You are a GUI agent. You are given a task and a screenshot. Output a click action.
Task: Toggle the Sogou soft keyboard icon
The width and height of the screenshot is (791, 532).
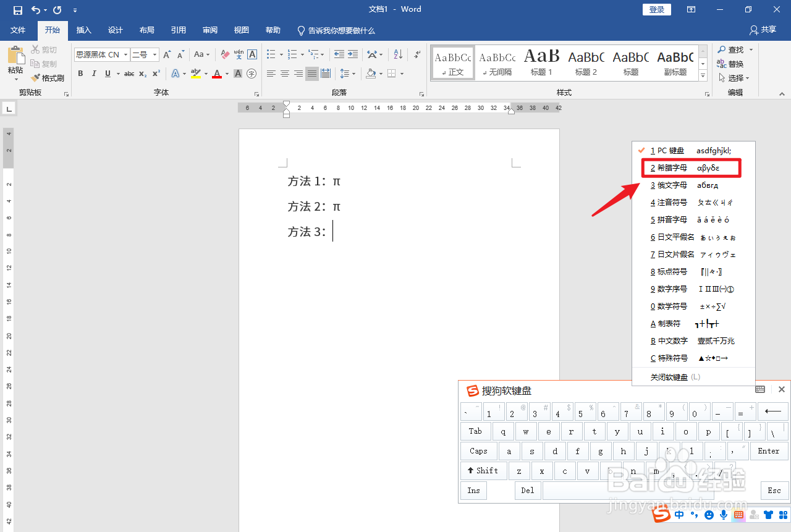point(738,515)
